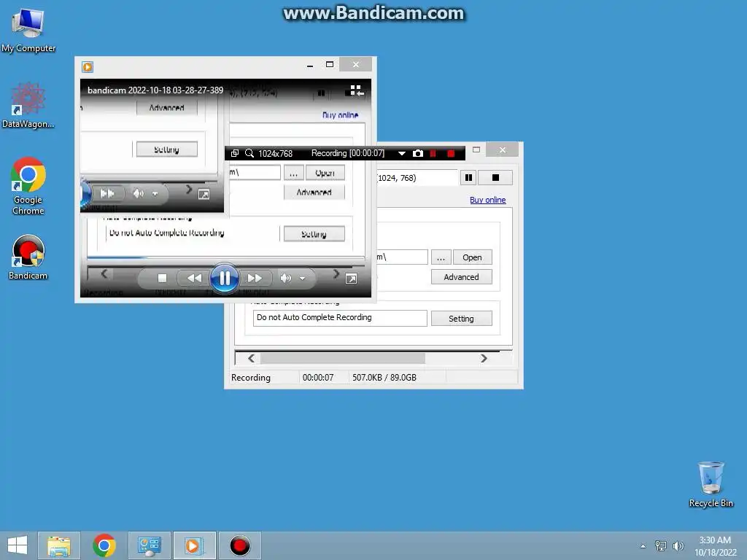
Task: Stop playback in Windows Media Player
Action: click(162, 278)
